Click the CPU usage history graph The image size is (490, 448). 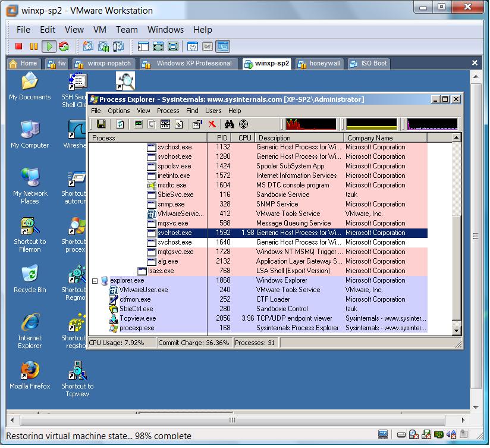pyautogui.click(x=311, y=124)
